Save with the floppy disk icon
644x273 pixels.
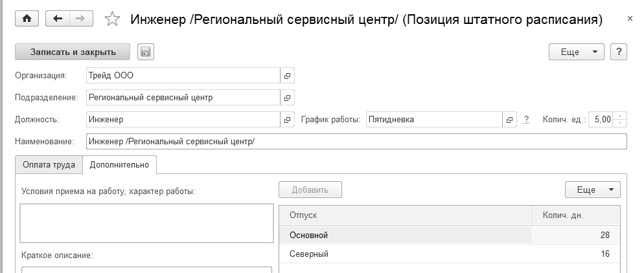(x=145, y=52)
